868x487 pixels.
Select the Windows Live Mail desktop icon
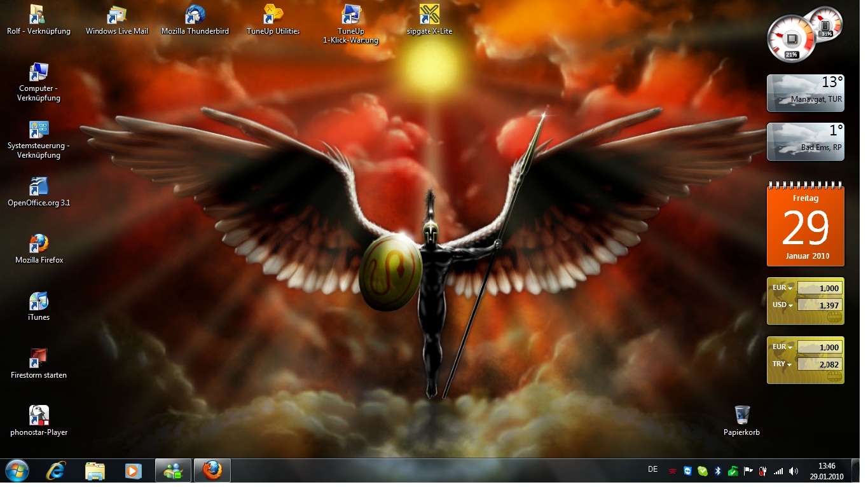[117, 19]
